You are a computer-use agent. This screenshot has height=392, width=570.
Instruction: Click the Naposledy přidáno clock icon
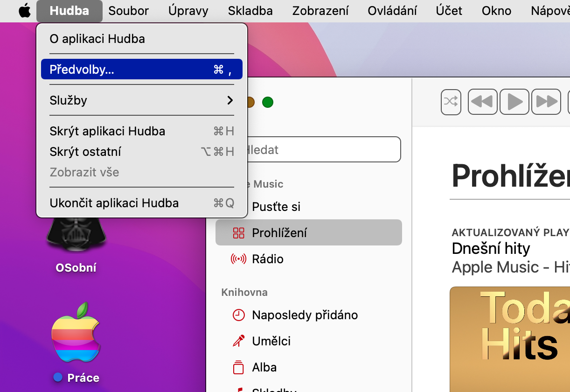[x=238, y=315]
